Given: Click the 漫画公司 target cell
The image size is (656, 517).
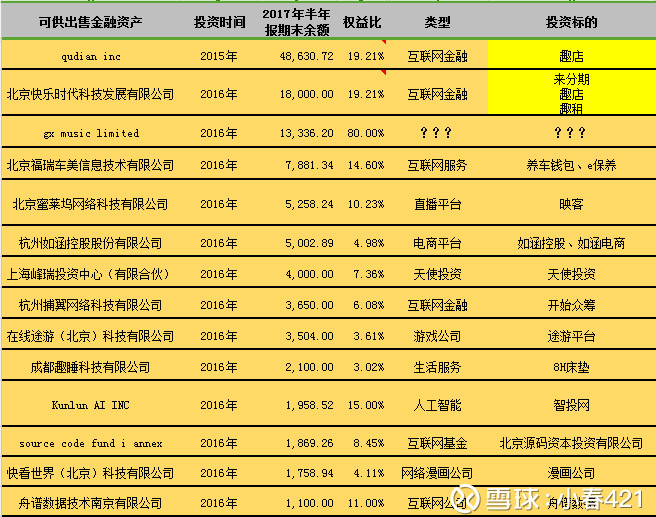Looking at the screenshot, I should [571, 473].
